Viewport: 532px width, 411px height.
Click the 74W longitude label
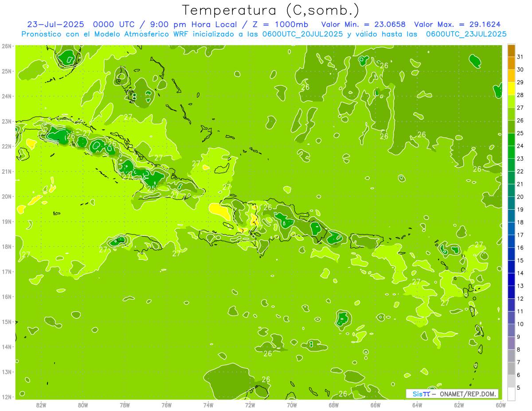tap(208, 405)
